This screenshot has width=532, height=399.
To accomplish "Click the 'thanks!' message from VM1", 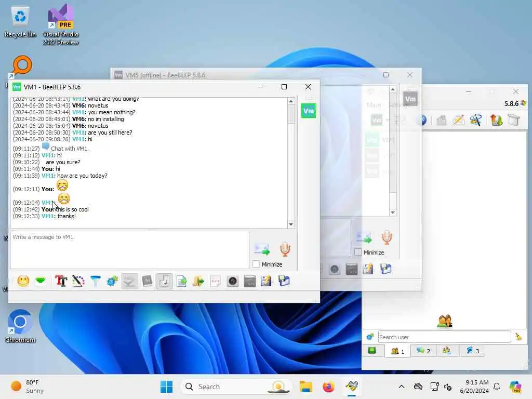I will (x=66, y=216).
